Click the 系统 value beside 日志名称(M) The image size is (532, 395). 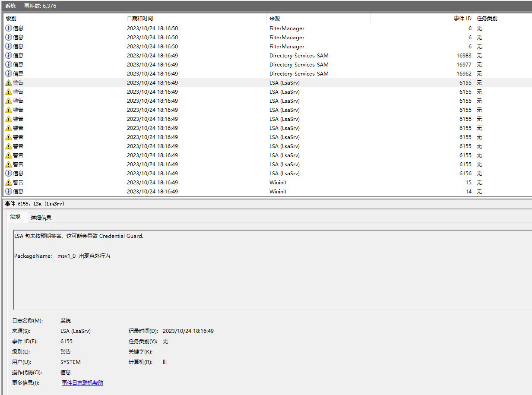tap(66, 321)
